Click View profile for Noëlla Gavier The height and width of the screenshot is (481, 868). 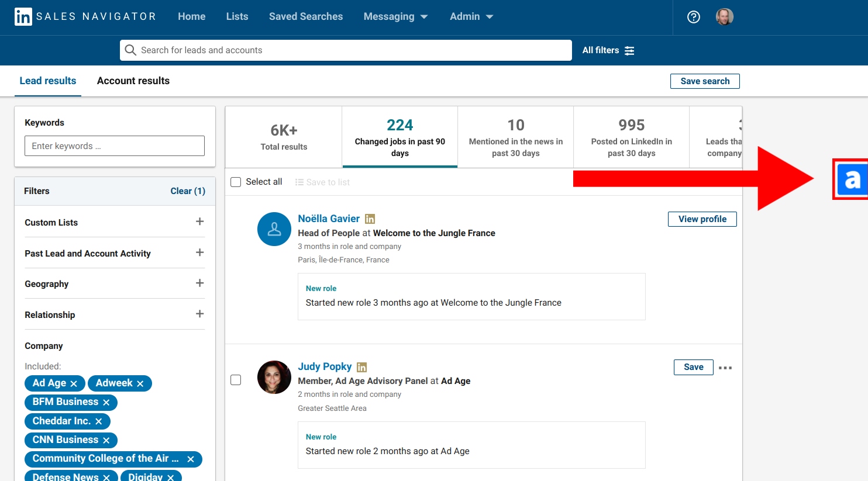click(702, 219)
